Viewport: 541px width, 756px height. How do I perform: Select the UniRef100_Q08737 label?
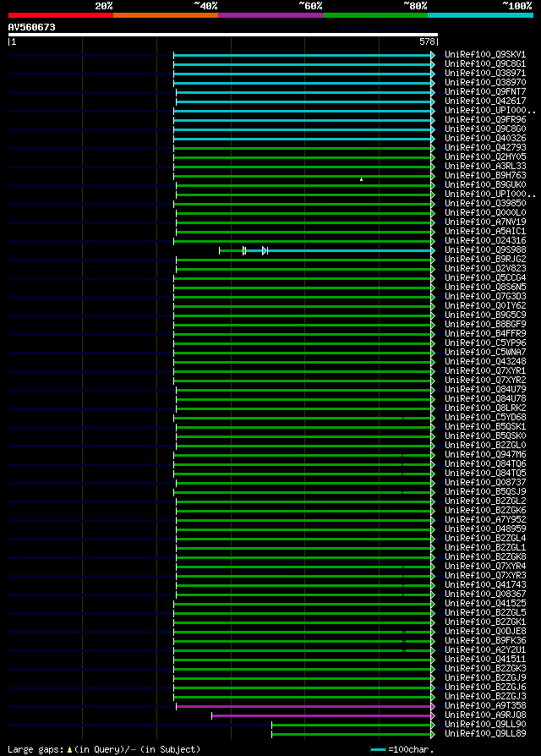point(485,483)
